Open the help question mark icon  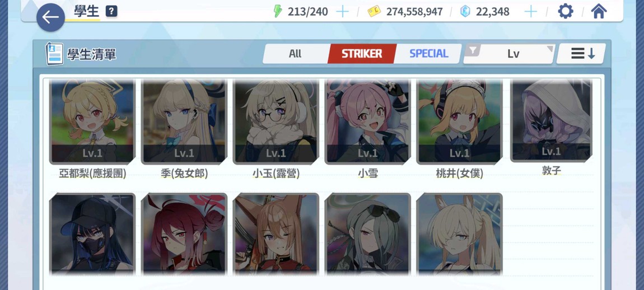pyautogui.click(x=111, y=11)
